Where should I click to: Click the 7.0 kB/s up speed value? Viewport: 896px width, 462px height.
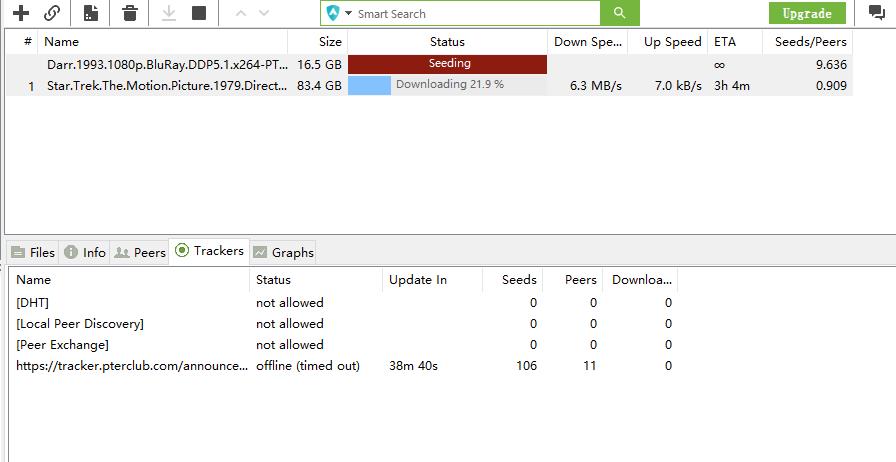pyautogui.click(x=678, y=86)
